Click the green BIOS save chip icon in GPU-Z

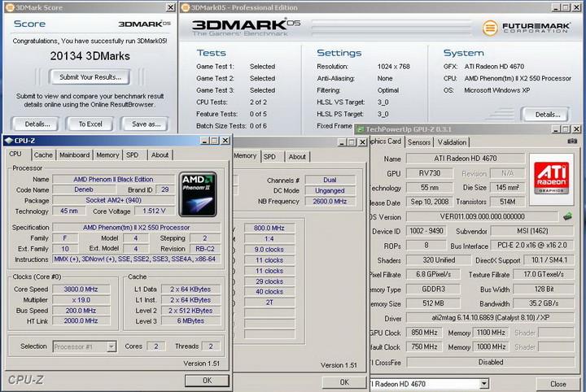pyautogui.click(x=567, y=216)
